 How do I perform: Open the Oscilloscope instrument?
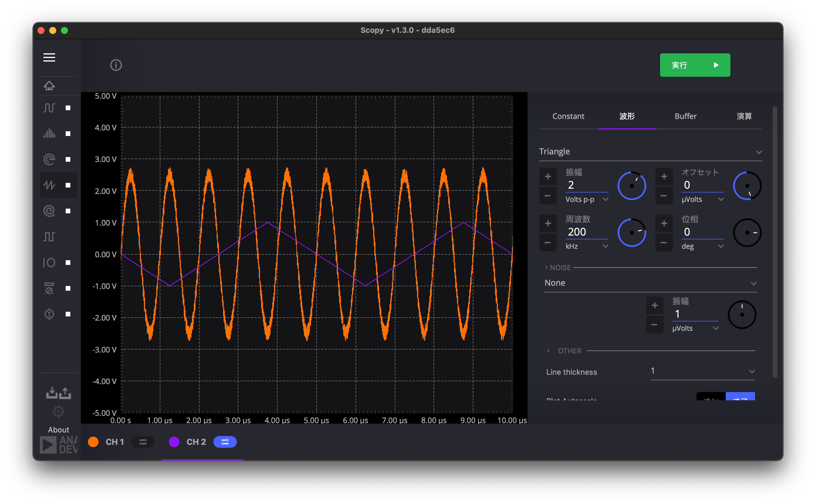click(49, 108)
